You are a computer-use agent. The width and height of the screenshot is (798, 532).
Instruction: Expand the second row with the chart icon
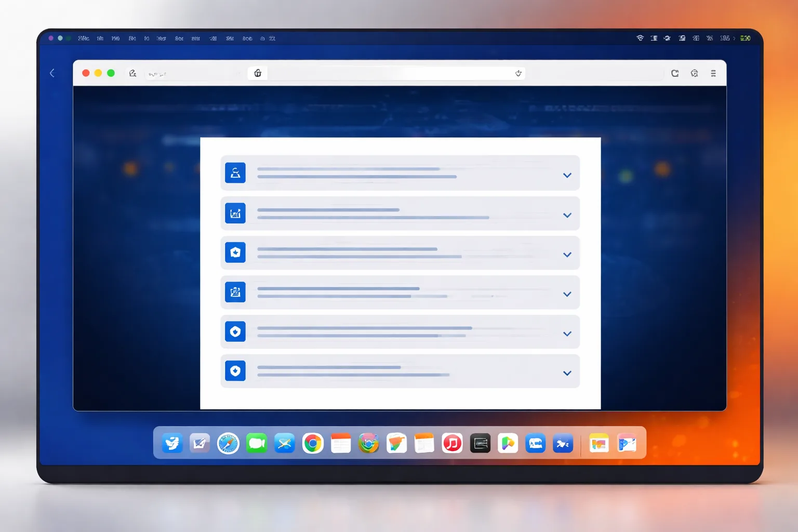[x=567, y=215]
